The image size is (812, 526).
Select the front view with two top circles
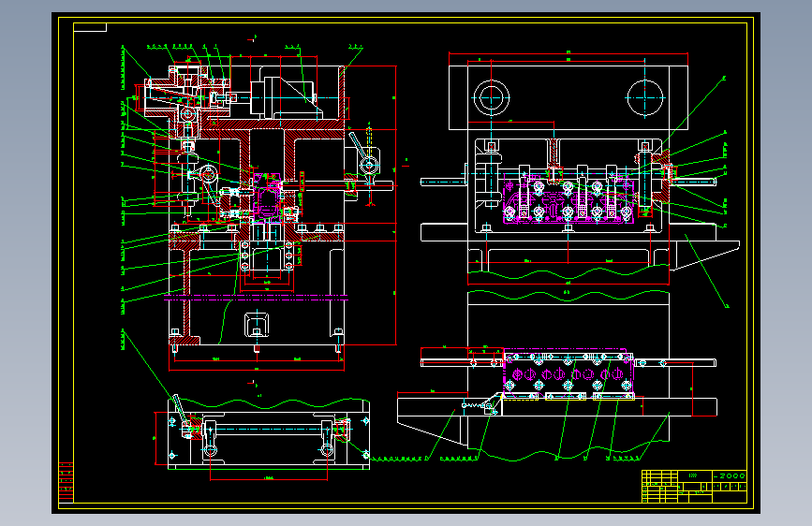point(579,176)
